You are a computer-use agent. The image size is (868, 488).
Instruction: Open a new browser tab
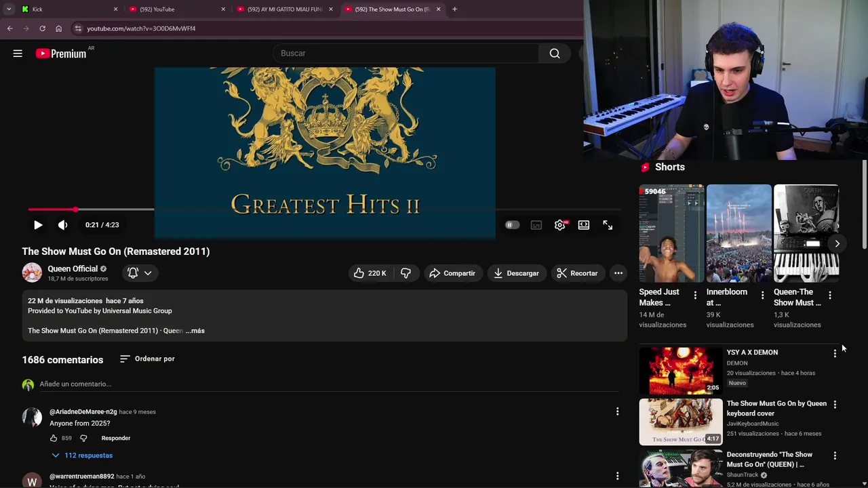pyautogui.click(x=454, y=9)
